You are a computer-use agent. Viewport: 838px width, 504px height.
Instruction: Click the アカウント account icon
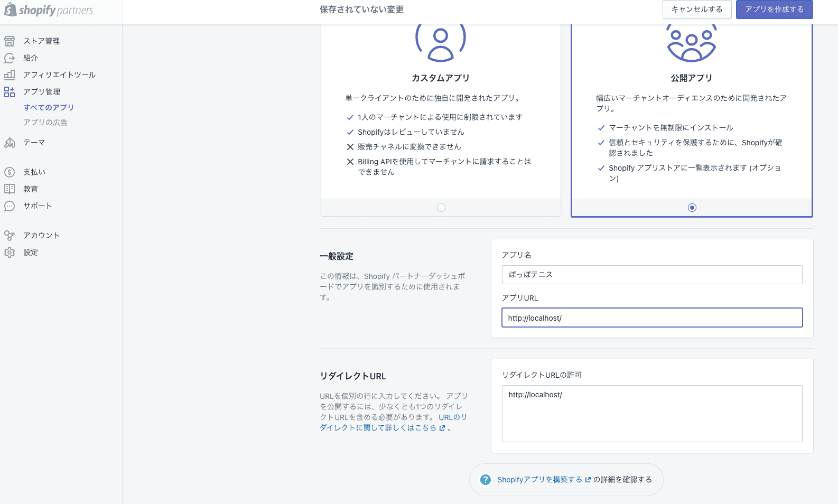(x=10, y=235)
